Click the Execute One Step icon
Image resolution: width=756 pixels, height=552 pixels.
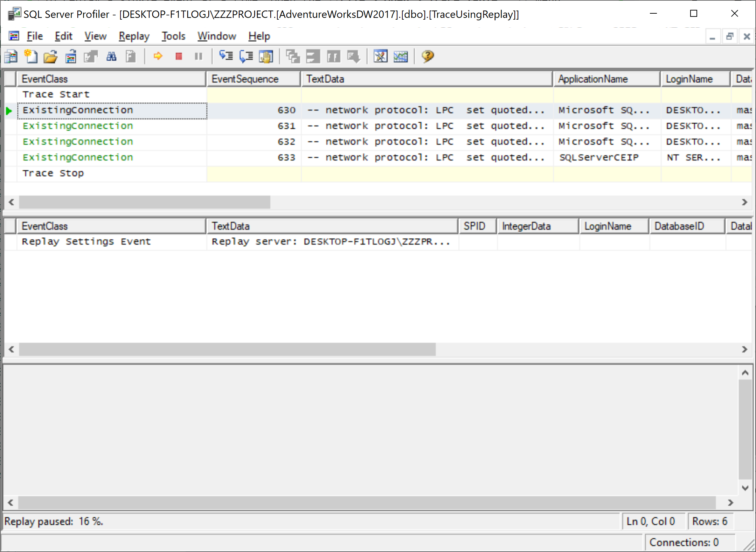pyautogui.click(x=226, y=56)
